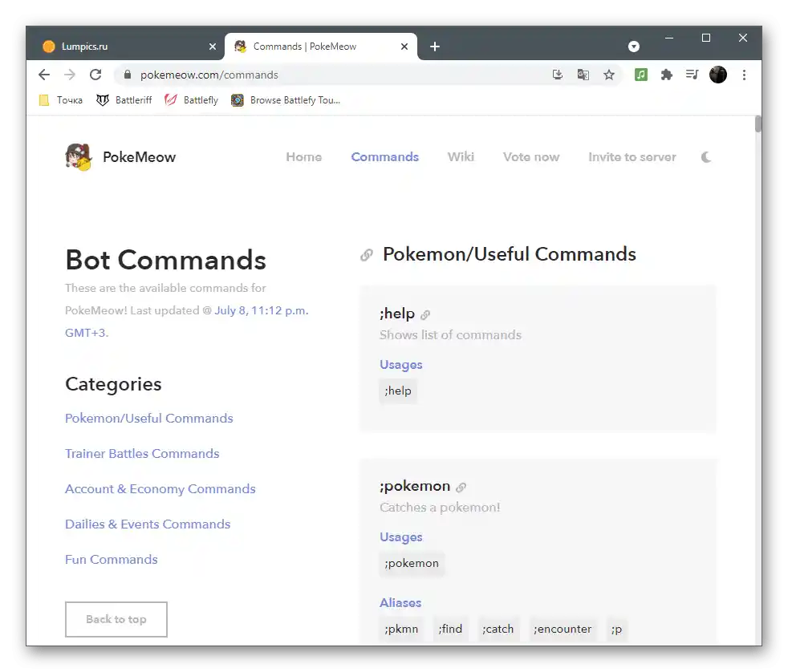This screenshot has width=788, height=672.
Task: Bookmark this page with the star icon
Action: pos(609,75)
